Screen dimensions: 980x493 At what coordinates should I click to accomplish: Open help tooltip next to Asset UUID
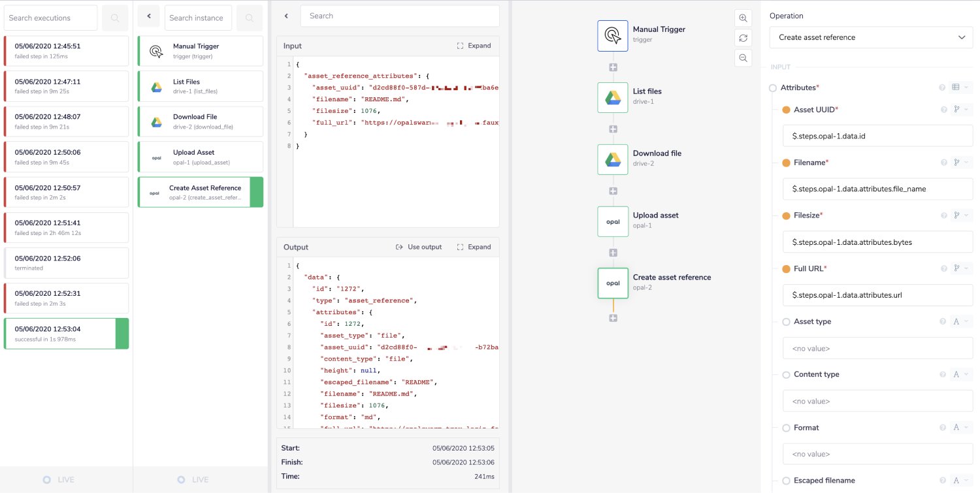pyautogui.click(x=943, y=110)
